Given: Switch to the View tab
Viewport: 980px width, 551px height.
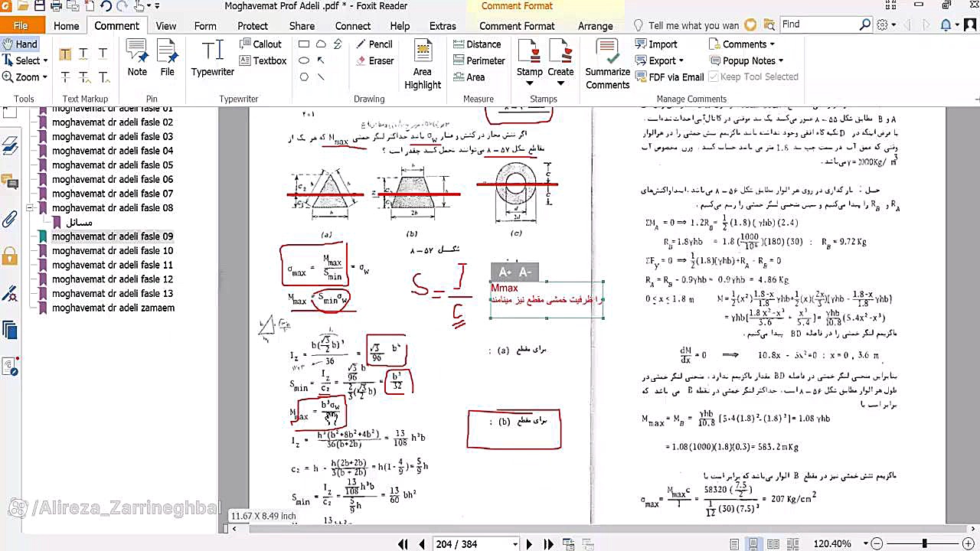Looking at the screenshot, I should 166,26.
